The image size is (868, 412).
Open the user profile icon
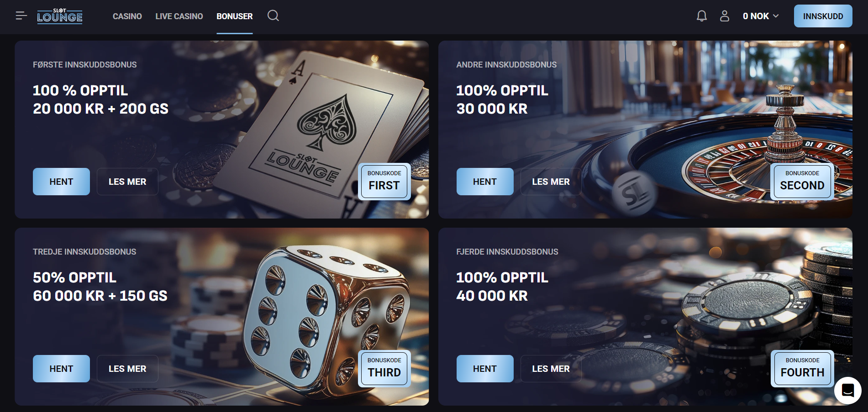pos(724,16)
